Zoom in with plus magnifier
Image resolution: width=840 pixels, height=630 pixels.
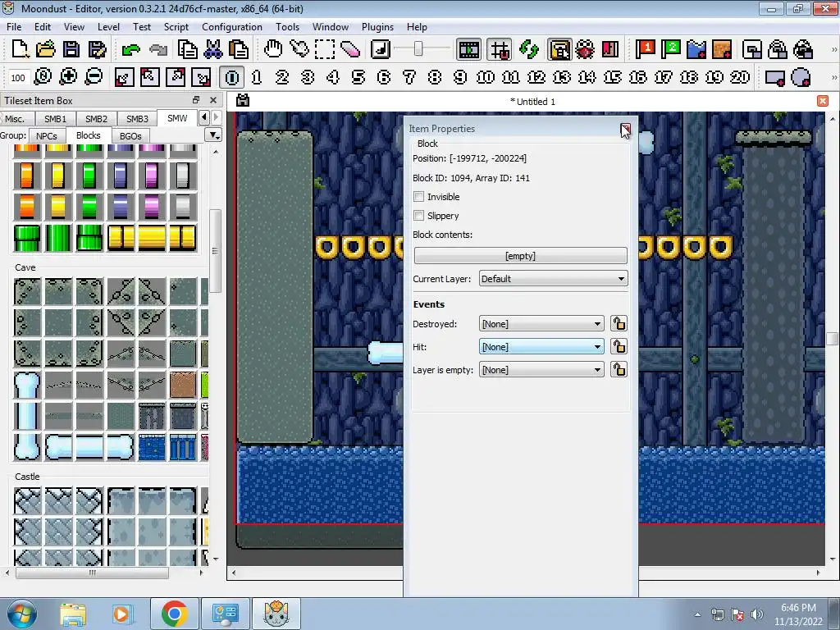click(x=69, y=77)
